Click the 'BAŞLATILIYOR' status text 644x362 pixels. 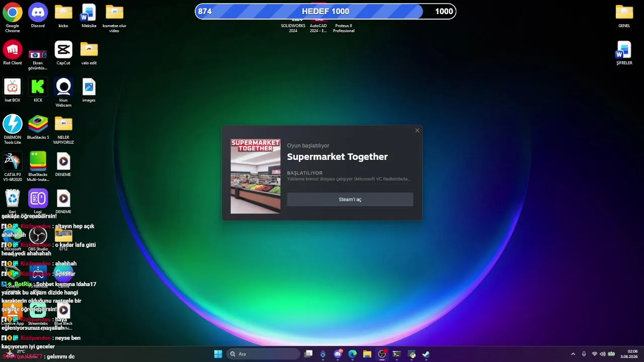coord(305,173)
